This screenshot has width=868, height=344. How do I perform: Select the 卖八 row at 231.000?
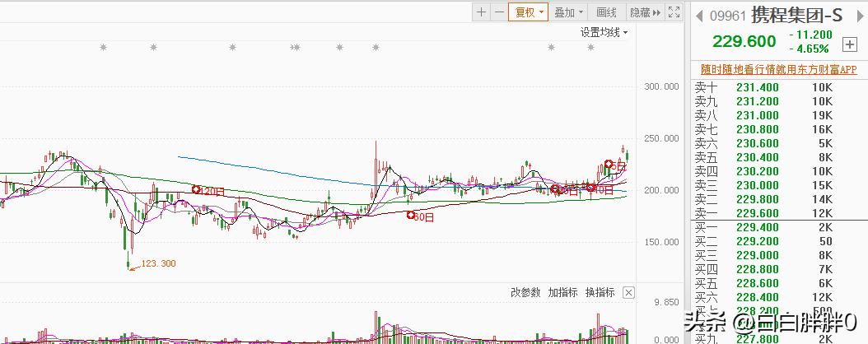point(779,115)
